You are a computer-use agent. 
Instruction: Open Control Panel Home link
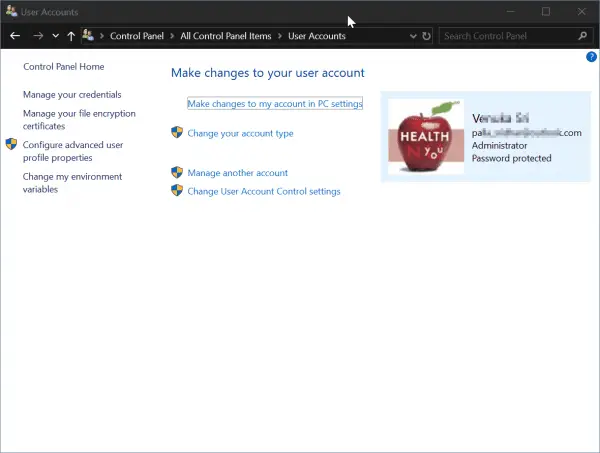[64, 67]
